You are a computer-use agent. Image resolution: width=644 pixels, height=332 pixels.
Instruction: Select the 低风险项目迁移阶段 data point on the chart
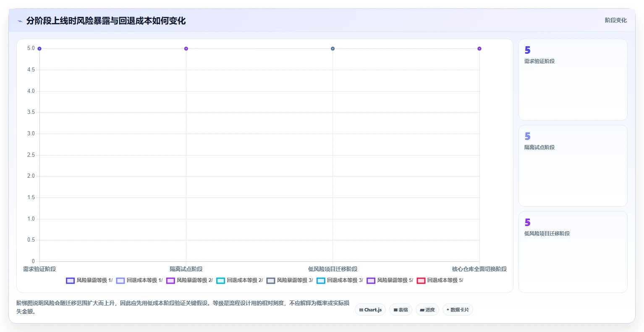332,49
